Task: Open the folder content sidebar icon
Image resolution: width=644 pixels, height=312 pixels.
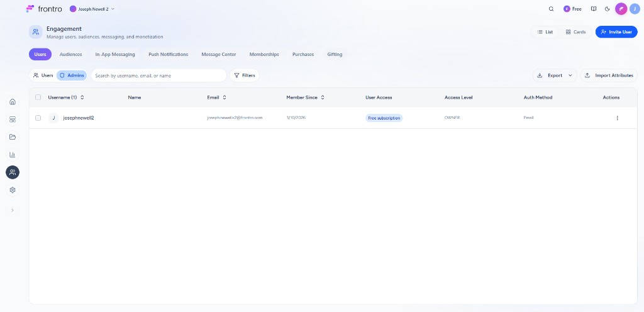Action: (13, 137)
